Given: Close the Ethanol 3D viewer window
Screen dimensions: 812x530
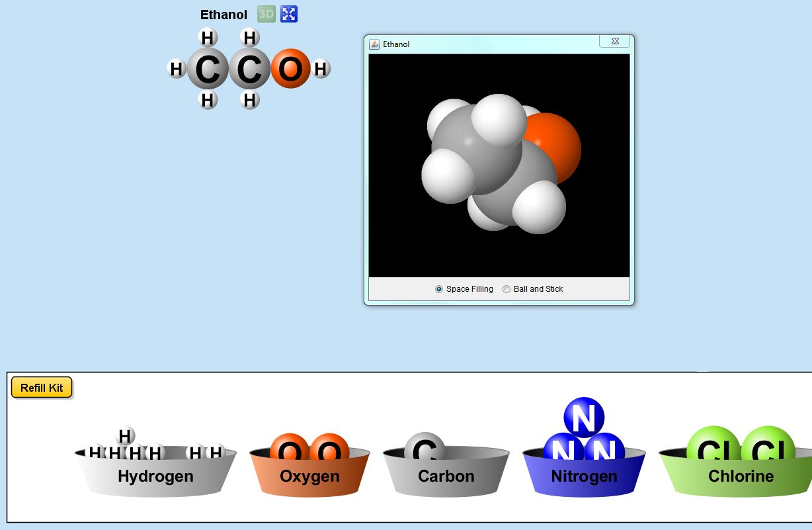Looking at the screenshot, I should click(x=614, y=42).
